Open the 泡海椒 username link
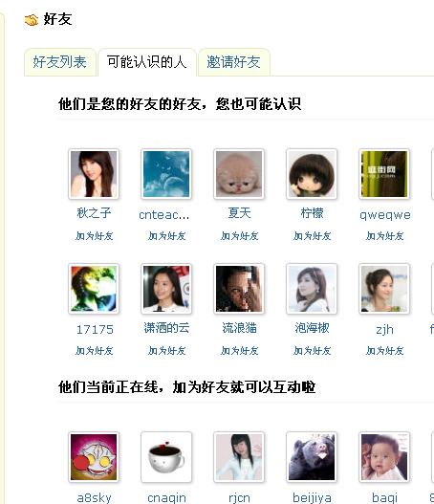 (x=312, y=328)
